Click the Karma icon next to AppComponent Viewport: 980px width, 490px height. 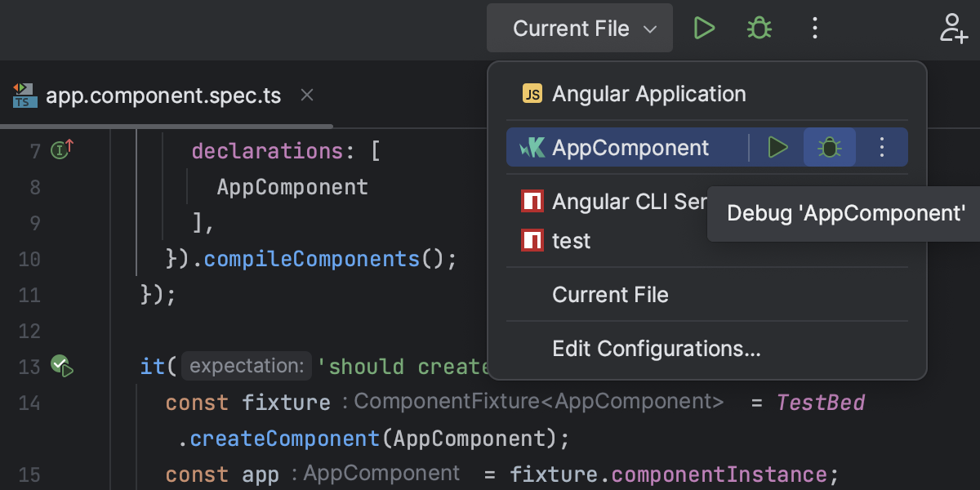[531, 148]
